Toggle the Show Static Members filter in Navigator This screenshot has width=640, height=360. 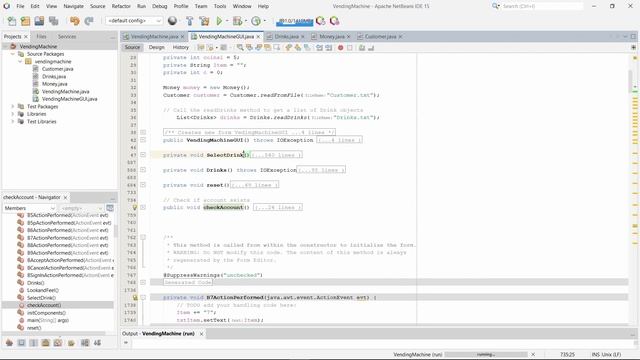(33, 343)
